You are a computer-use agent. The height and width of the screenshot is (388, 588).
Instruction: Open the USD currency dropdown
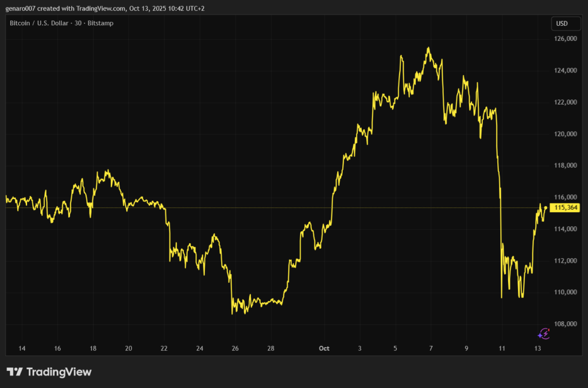(x=562, y=24)
